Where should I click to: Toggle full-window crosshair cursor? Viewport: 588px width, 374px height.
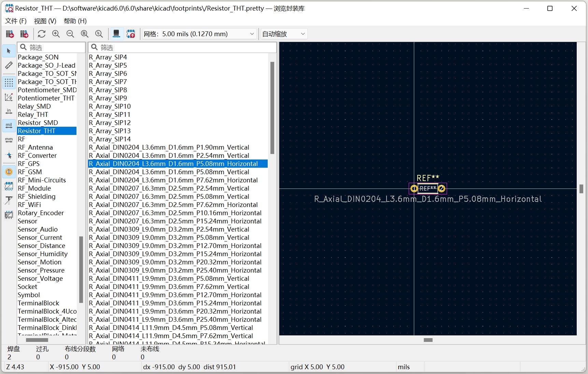pyautogui.click(x=9, y=155)
